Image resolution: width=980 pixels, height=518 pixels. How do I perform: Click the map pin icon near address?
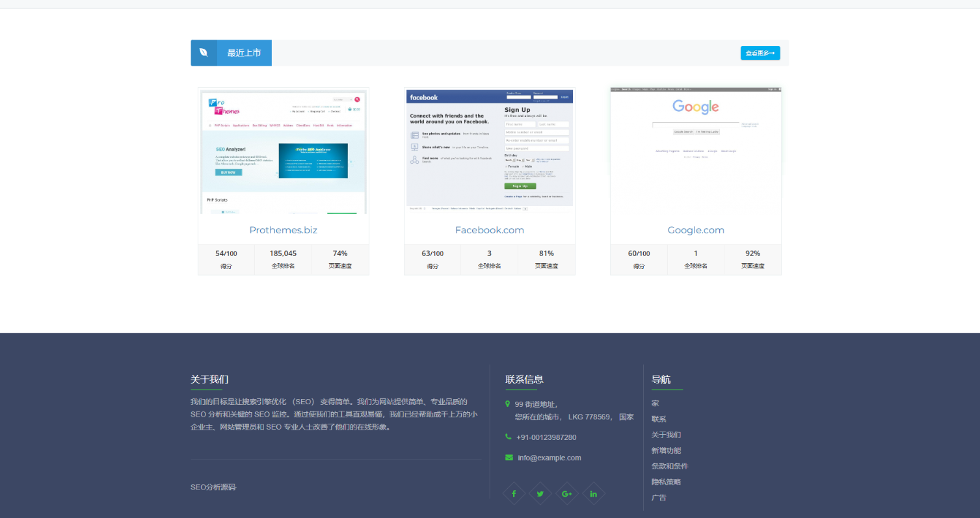point(508,404)
